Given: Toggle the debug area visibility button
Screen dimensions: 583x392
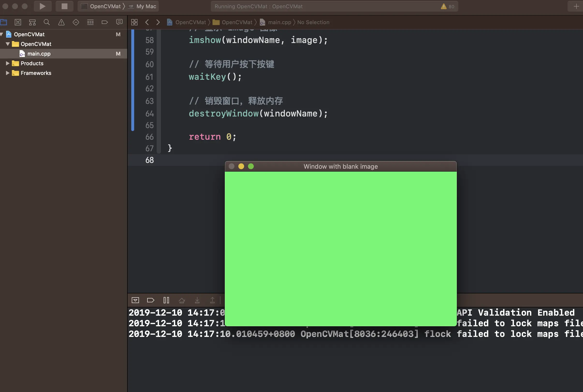Looking at the screenshot, I should coord(135,300).
